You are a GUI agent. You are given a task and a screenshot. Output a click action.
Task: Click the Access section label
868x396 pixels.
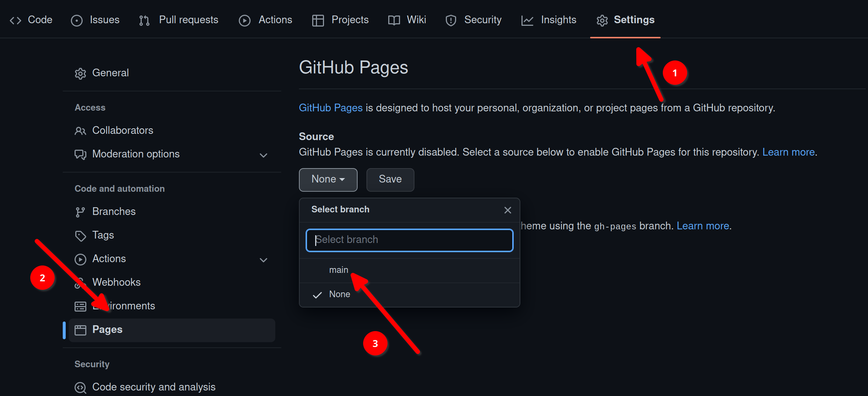(90, 108)
